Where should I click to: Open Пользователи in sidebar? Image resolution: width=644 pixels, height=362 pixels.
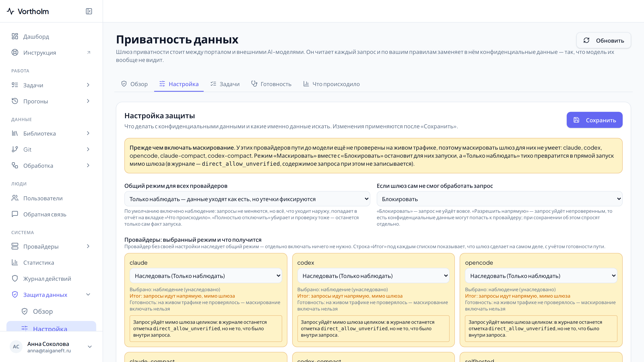coord(51,198)
